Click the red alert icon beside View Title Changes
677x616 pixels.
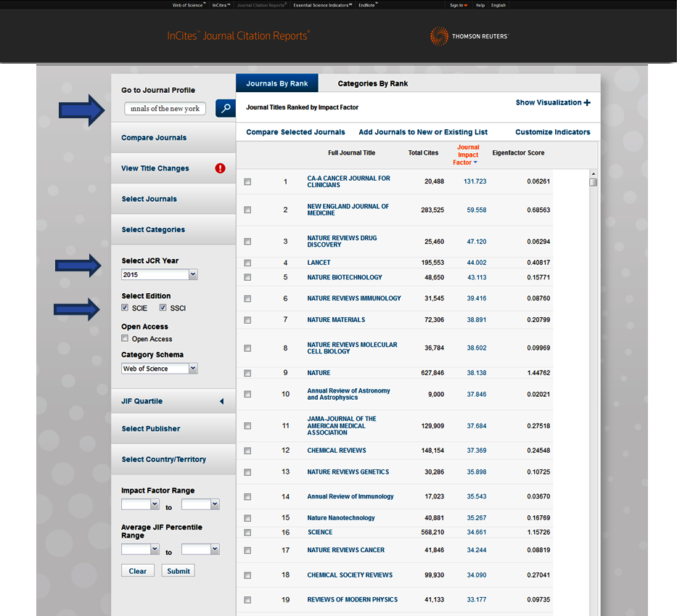click(220, 168)
